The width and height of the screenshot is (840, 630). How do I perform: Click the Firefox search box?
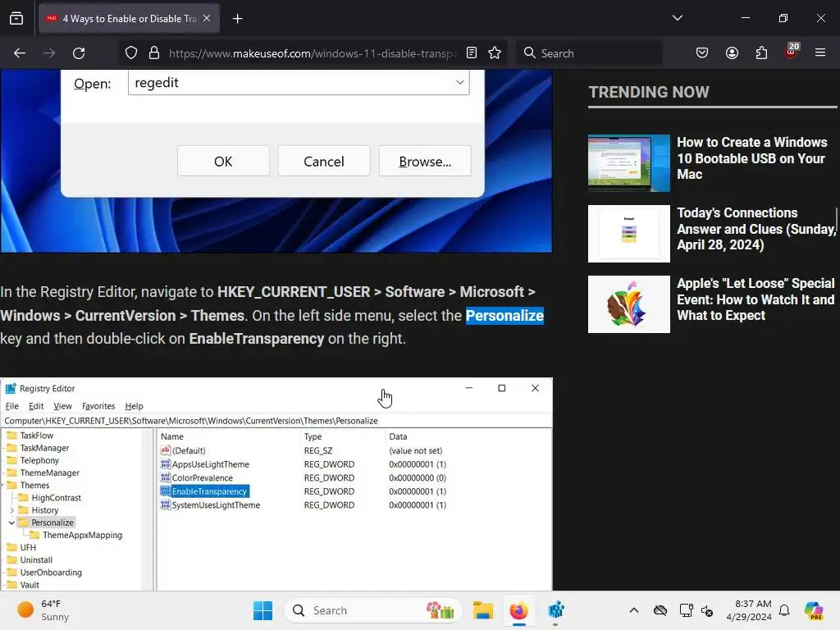coord(589,53)
